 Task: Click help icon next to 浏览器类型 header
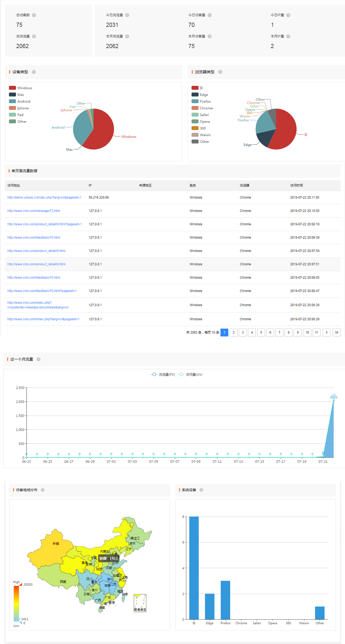coord(220,72)
